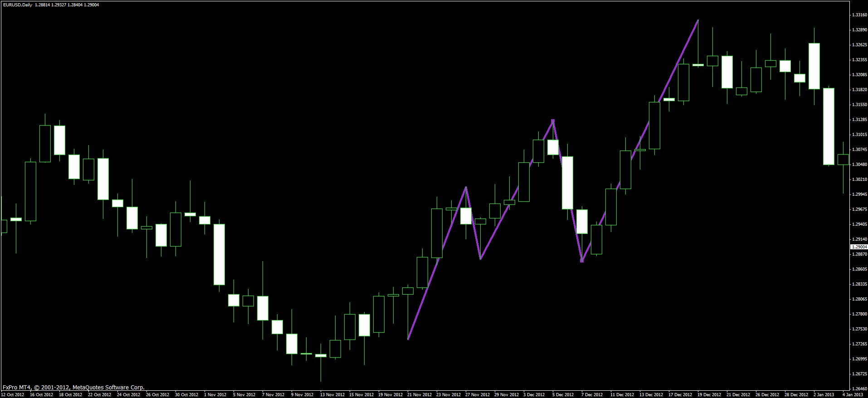Select the 1.32085 price axis value
The height and width of the screenshot is (398, 868).
tap(859, 75)
